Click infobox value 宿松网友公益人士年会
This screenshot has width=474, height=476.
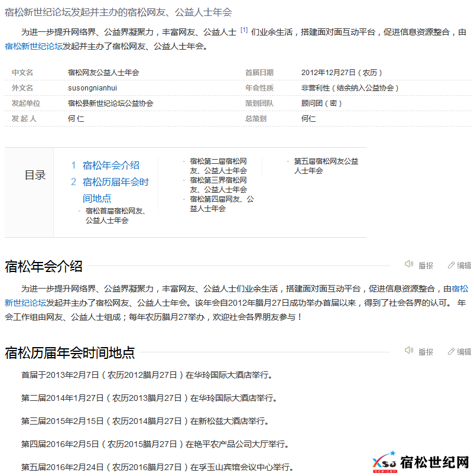coord(103,73)
